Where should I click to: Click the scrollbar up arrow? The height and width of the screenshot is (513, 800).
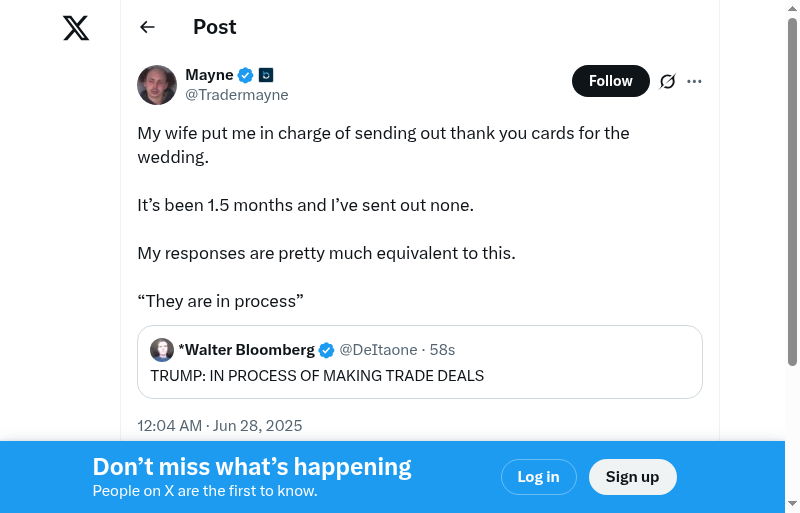point(792,8)
